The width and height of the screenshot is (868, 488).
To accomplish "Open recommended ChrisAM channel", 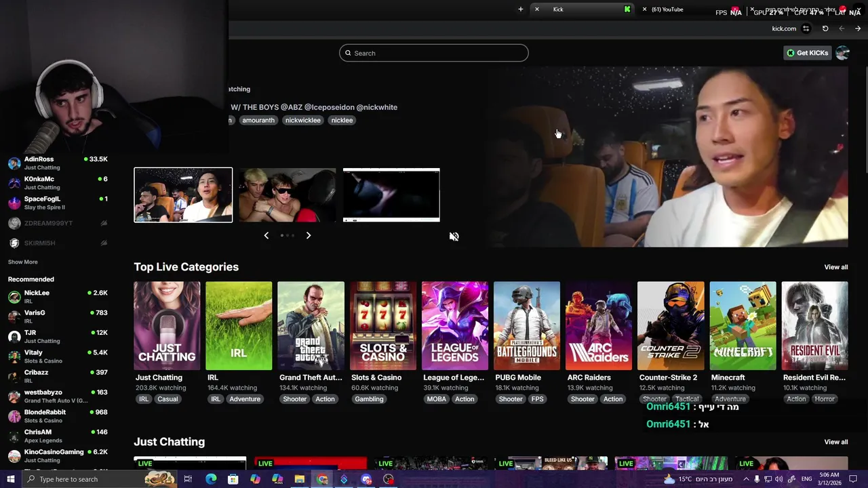I will (x=58, y=436).
